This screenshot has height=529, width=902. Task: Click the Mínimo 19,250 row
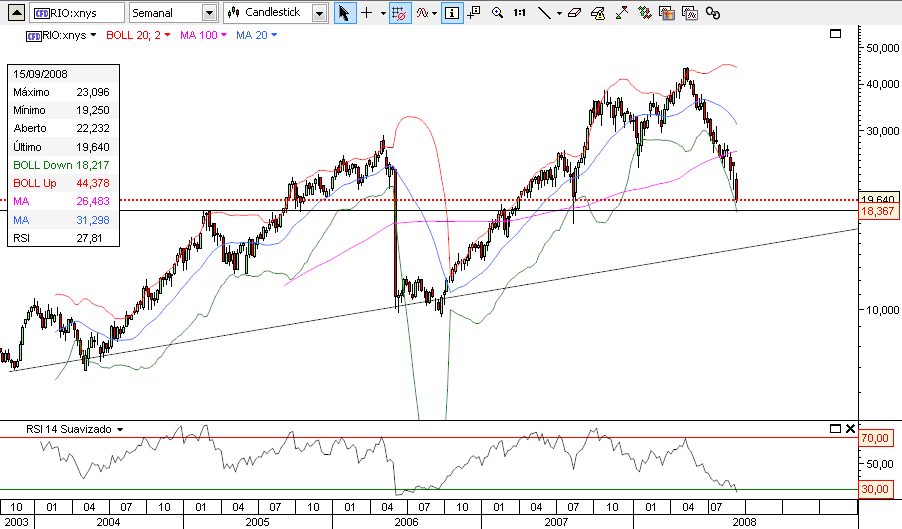point(63,110)
